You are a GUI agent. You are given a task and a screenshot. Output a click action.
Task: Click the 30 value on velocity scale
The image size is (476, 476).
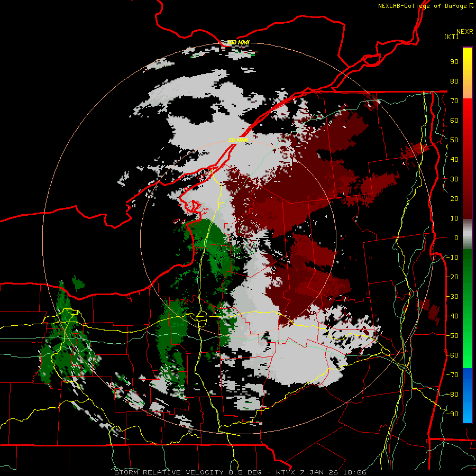(454, 179)
